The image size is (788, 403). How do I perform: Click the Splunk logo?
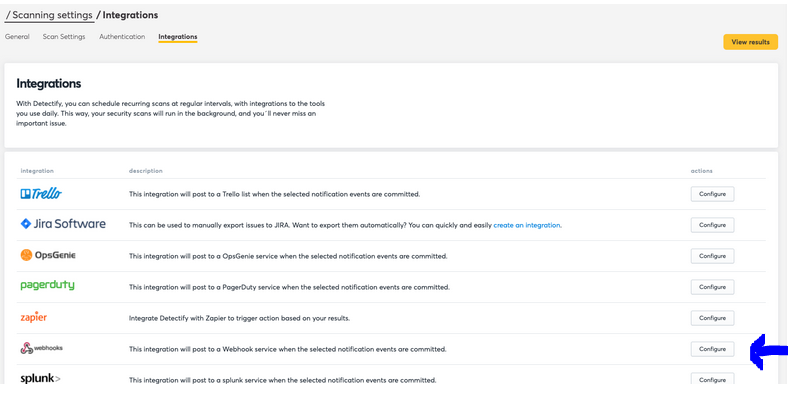coord(40,379)
